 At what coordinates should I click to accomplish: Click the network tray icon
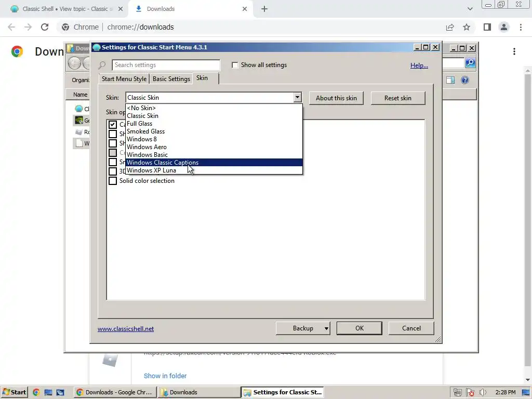(457, 393)
